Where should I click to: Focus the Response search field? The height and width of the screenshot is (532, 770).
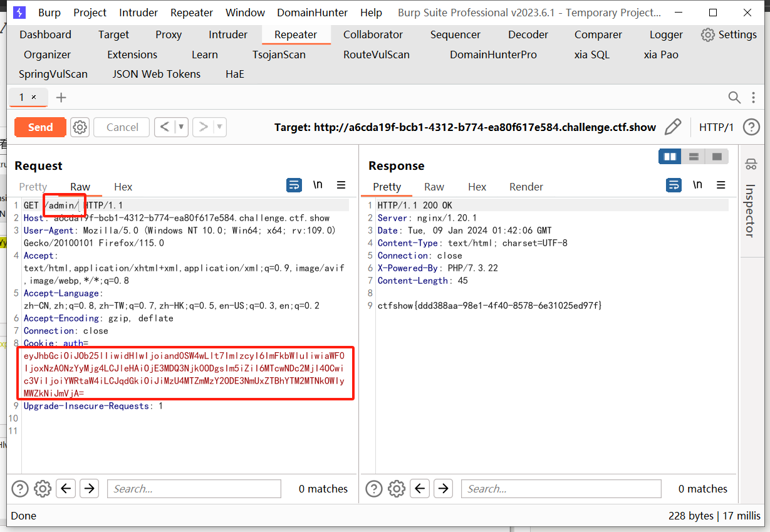pos(561,489)
